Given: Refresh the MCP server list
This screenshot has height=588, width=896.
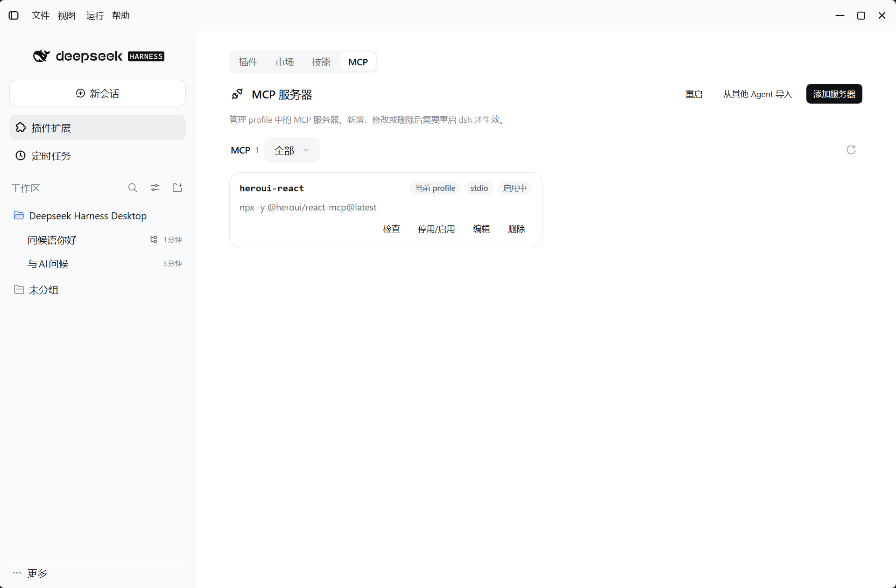Looking at the screenshot, I should 851,150.
